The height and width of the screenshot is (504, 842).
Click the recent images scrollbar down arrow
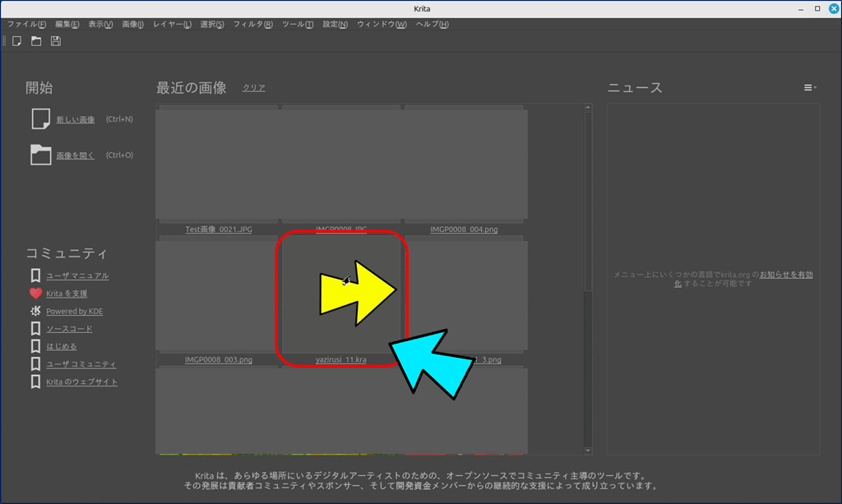tap(588, 451)
